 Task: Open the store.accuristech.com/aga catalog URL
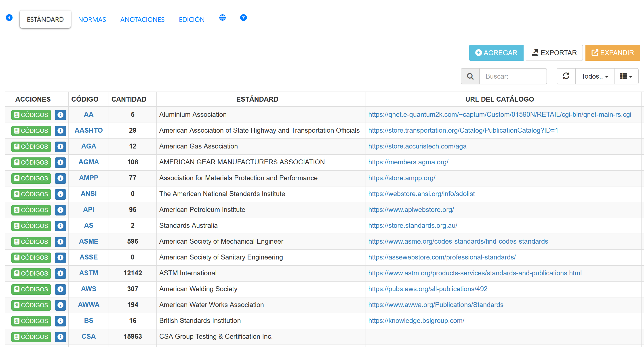(417, 146)
